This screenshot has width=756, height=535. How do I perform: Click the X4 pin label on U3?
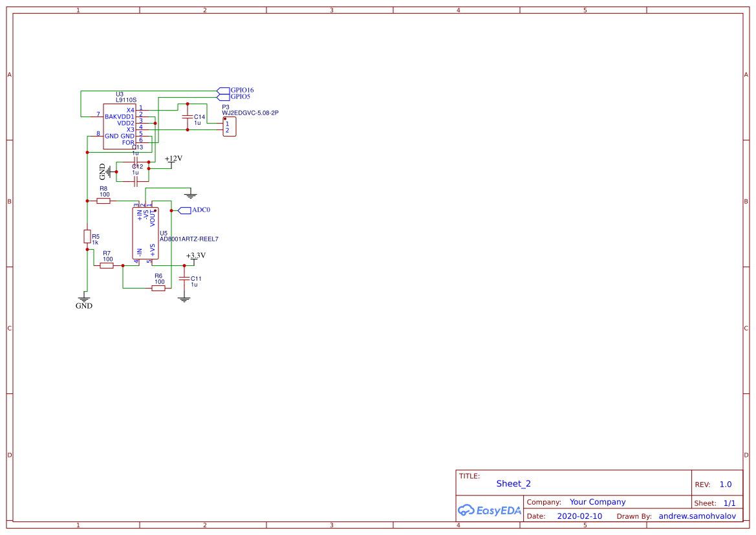click(x=131, y=110)
